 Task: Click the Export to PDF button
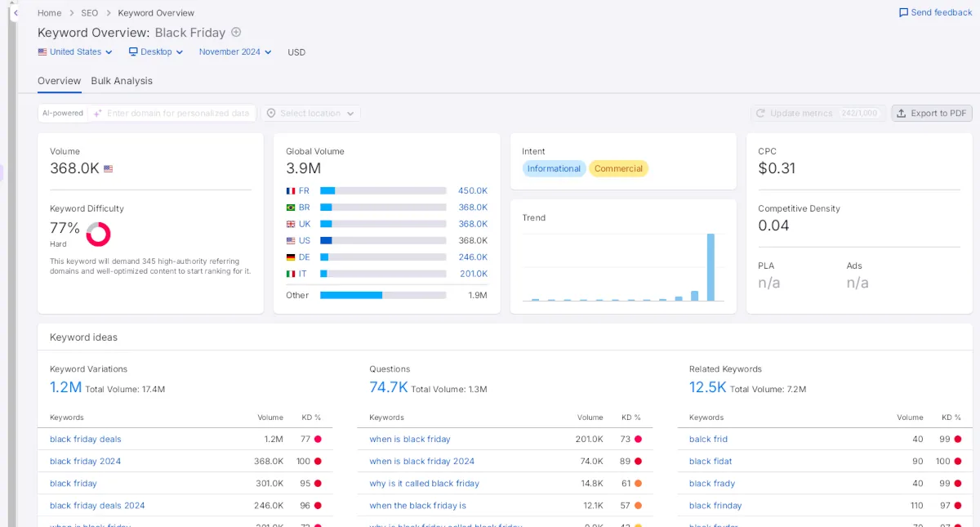[x=932, y=114]
